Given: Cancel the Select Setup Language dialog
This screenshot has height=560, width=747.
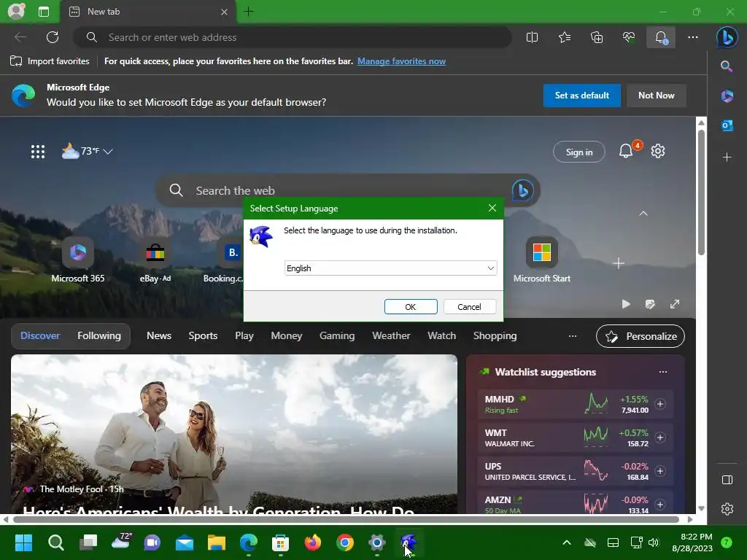Looking at the screenshot, I should click(x=469, y=307).
